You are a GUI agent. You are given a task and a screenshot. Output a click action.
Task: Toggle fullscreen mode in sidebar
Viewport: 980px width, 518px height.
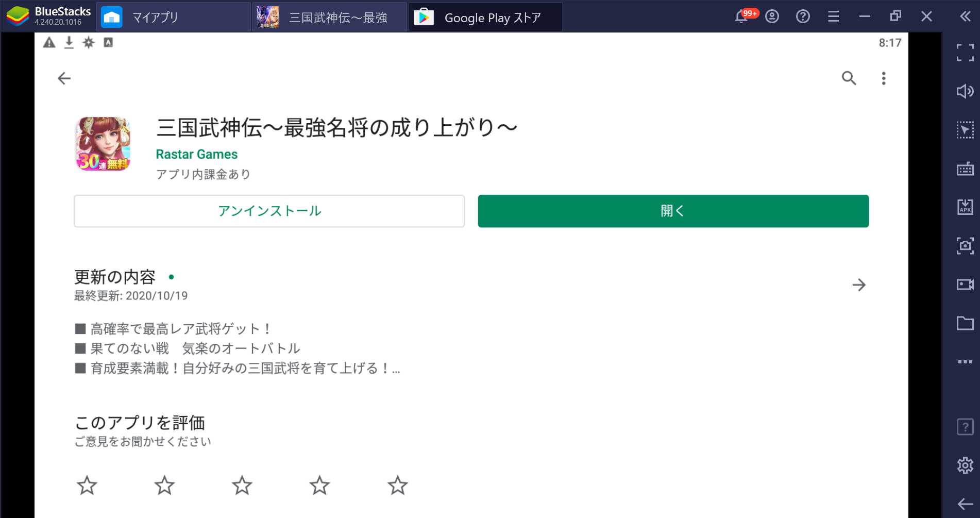tap(965, 53)
